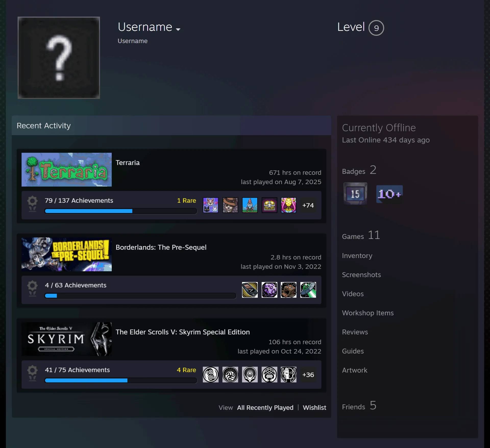Viewport: 490px width, 448px height.
Task: Open the 10+ games collector badge
Action: click(389, 194)
